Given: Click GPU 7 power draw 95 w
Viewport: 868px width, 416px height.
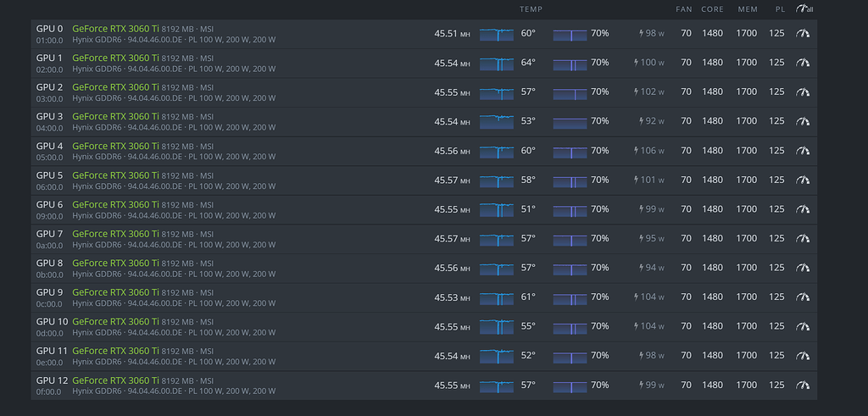Looking at the screenshot, I should pos(652,238).
